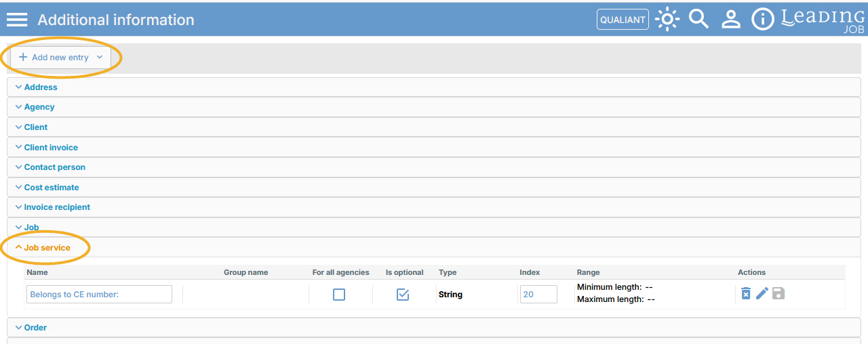The width and height of the screenshot is (868, 344).
Task: Delete the Belongs to CE number entry
Action: [x=745, y=293]
